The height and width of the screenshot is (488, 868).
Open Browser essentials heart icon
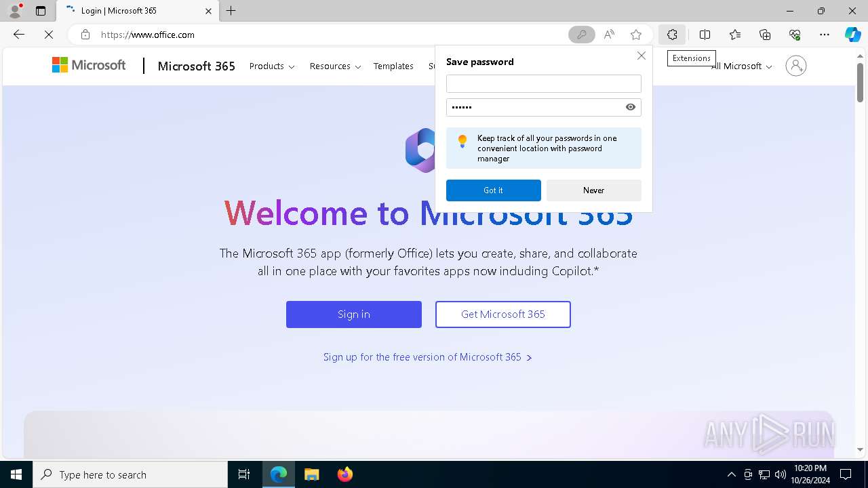point(795,35)
